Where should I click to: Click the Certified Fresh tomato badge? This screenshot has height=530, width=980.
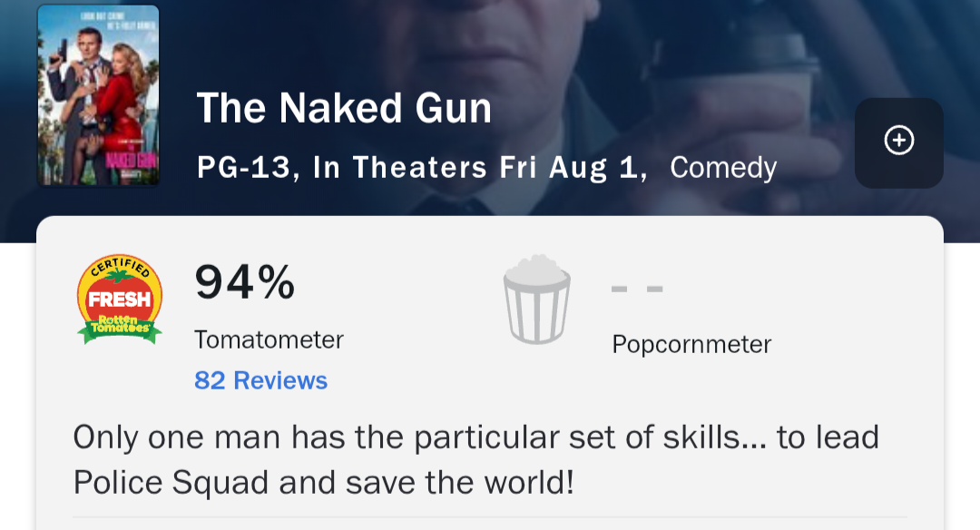coord(120,299)
